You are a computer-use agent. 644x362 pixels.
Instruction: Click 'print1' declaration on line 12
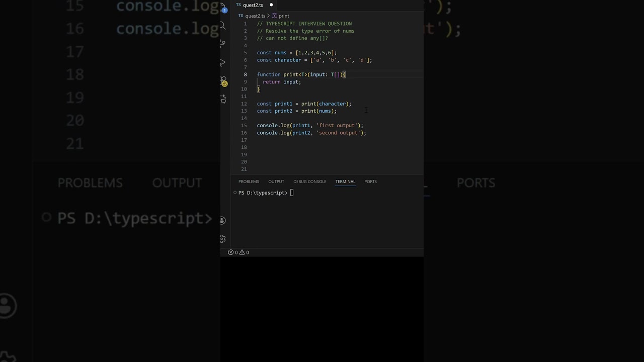[x=283, y=104]
